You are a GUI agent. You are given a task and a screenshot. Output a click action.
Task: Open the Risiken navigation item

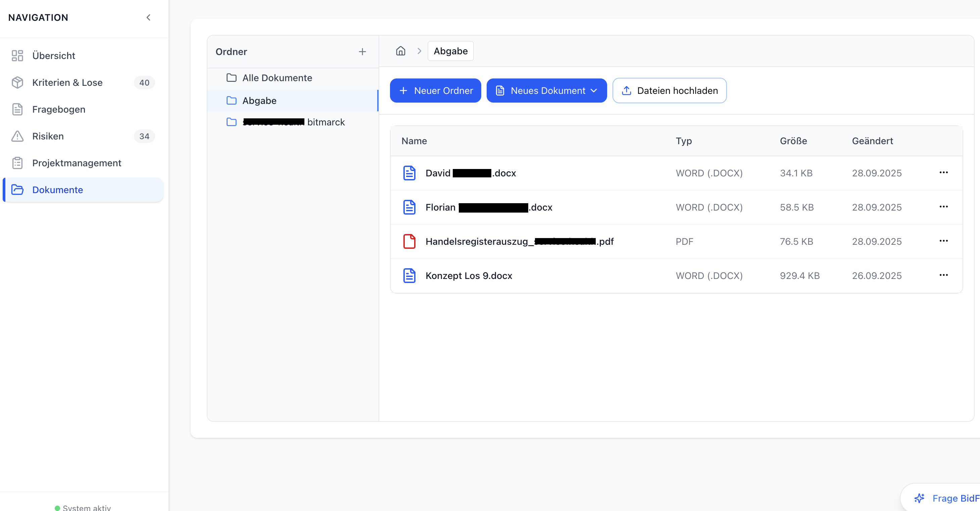(48, 136)
